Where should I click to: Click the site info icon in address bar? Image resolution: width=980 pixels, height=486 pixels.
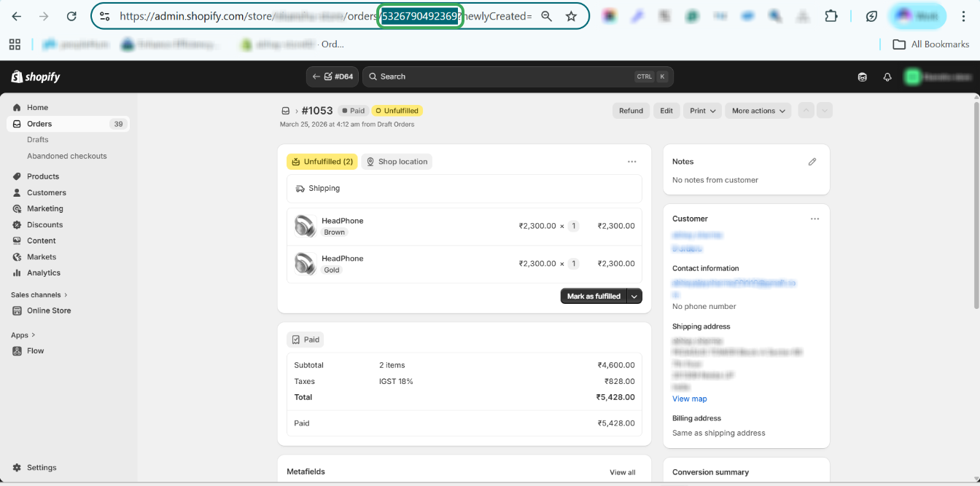[104, 16]
